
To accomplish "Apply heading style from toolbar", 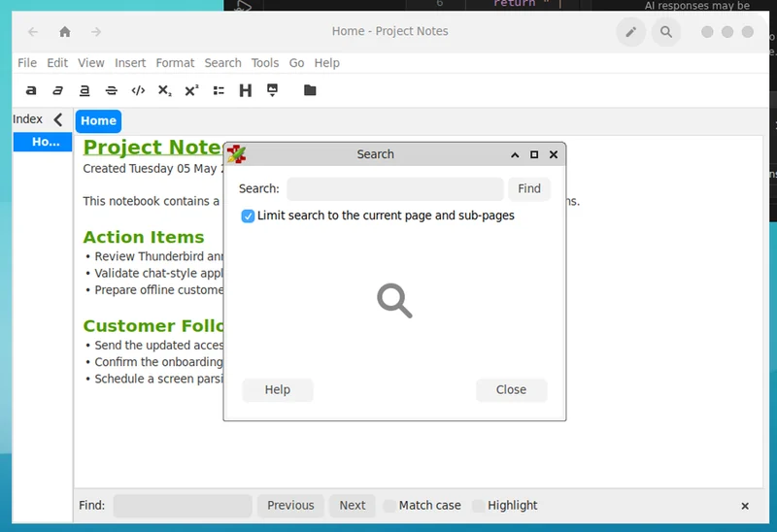I will (246, 90).
